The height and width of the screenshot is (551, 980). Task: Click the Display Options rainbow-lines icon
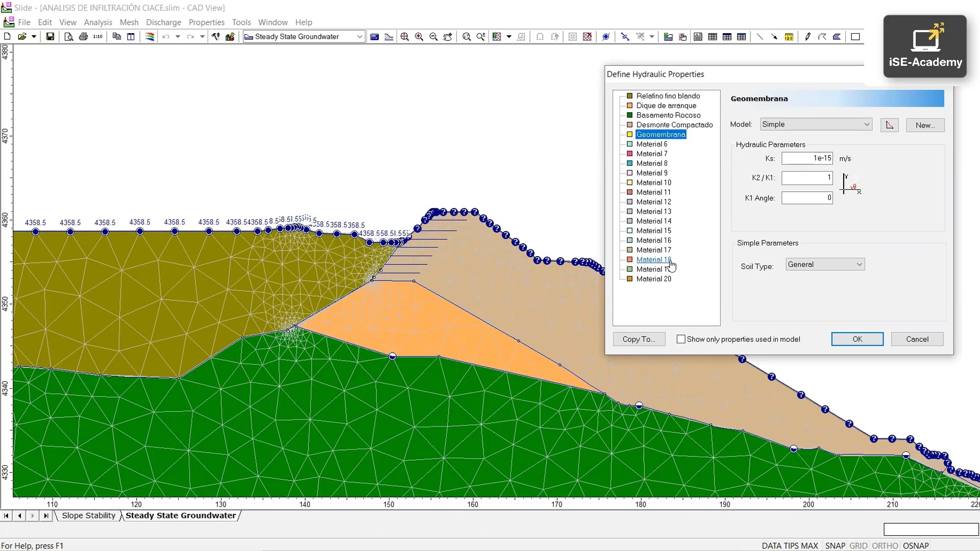[150, 37]
